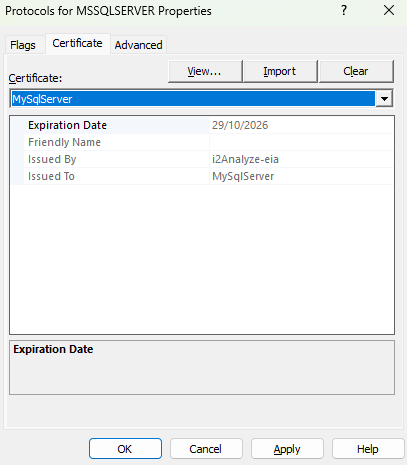Open Help for this dialog
Viewport: 407px width, 465px height.
(x=368, y=449)
